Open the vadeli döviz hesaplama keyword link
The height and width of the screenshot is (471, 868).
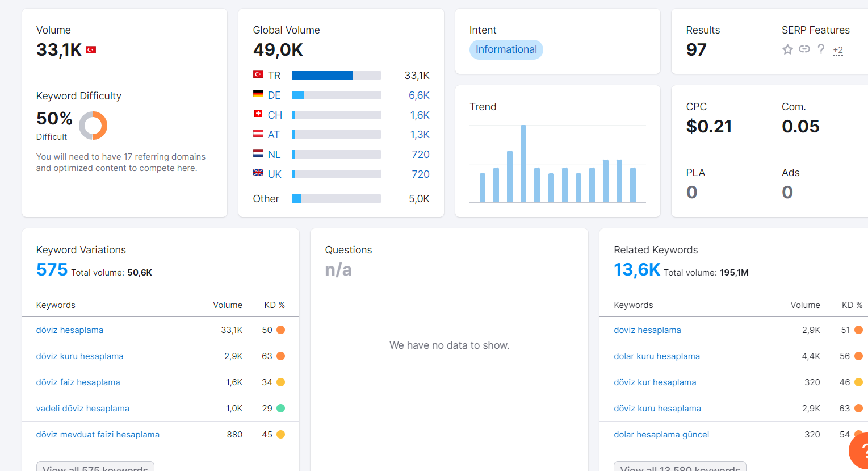click(x=83, y=409)
